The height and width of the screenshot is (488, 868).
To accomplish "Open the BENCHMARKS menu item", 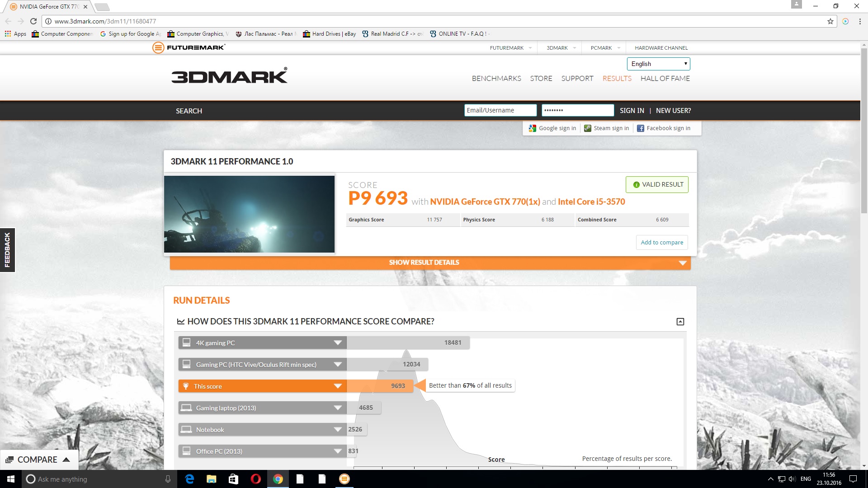I will click(496, 79).
